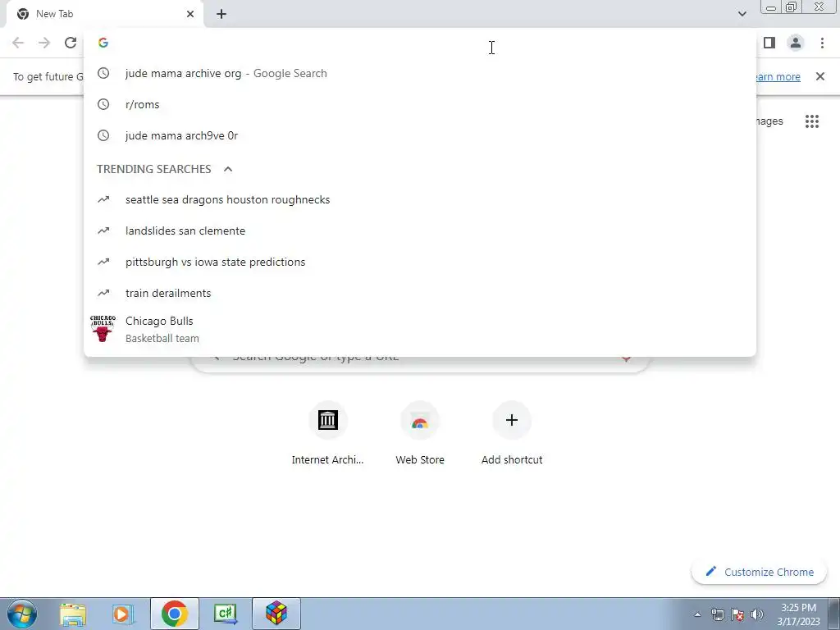Toggle the Chrome side panel icon
Image resolution: width=840 pixels, height=630 pixels.
pyautogui.click(x=769, y=43)
